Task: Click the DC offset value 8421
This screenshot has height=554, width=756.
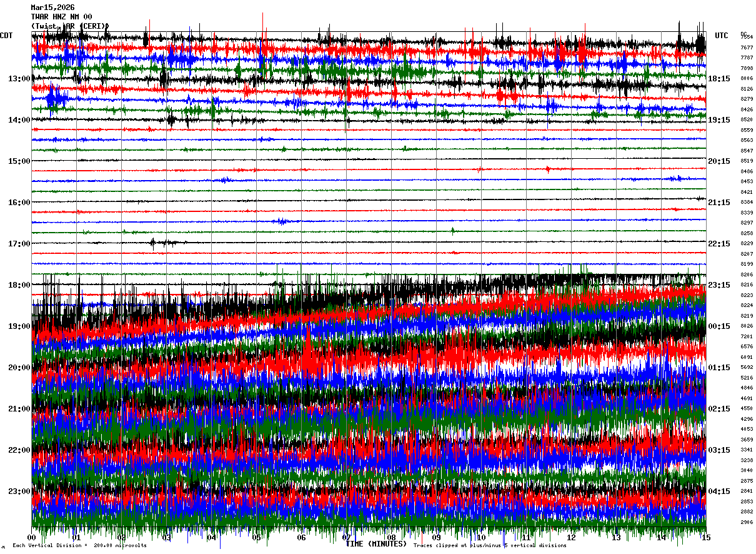Action: tap(747, 192)
